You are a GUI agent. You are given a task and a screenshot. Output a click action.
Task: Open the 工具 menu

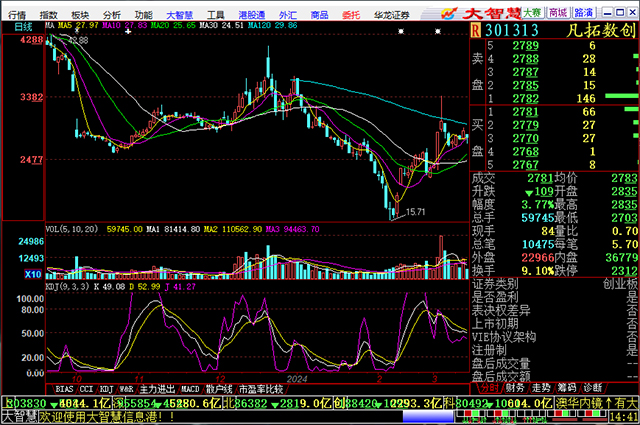(x=216, y=15)
